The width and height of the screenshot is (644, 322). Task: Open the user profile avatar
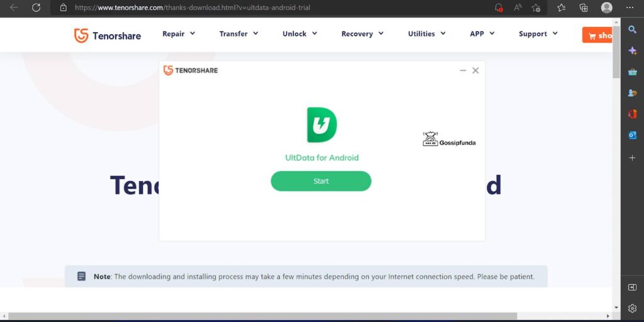point(607,8)
